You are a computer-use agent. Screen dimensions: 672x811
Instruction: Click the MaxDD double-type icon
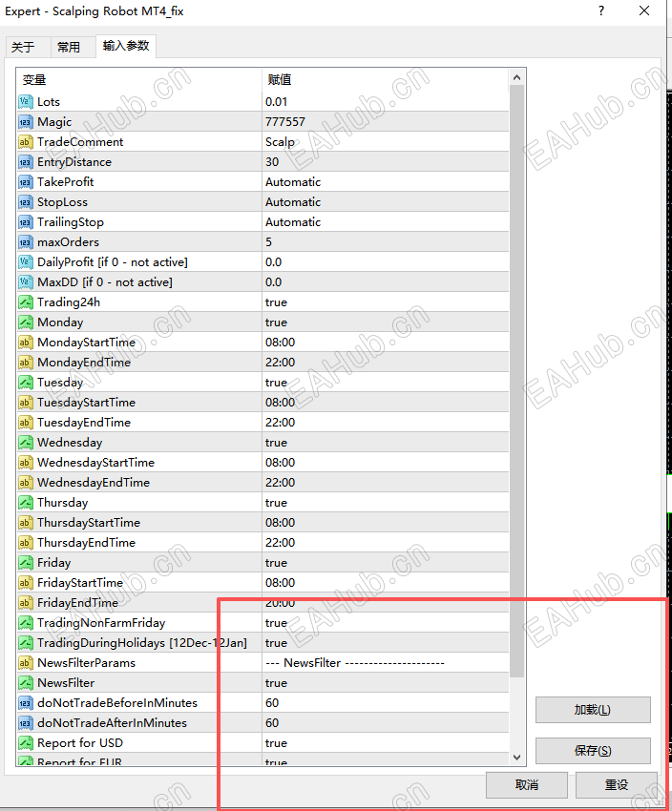26,282
